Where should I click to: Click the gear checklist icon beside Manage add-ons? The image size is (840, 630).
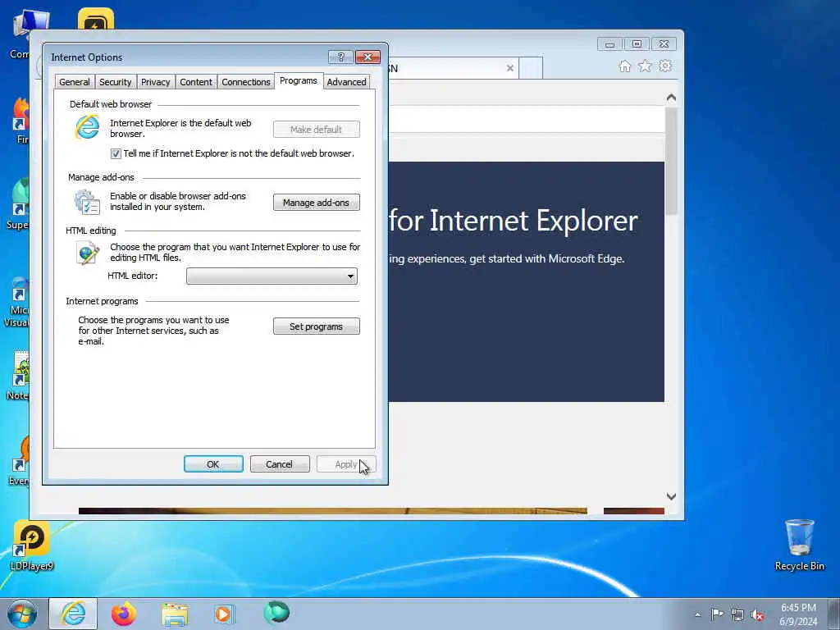[87, 202]
